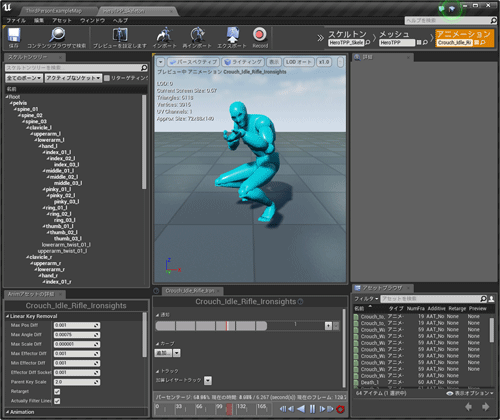Viewport: 500px width, 420px height.
Task: Jump to animation end in playback bar
Action: coord(330,409)
